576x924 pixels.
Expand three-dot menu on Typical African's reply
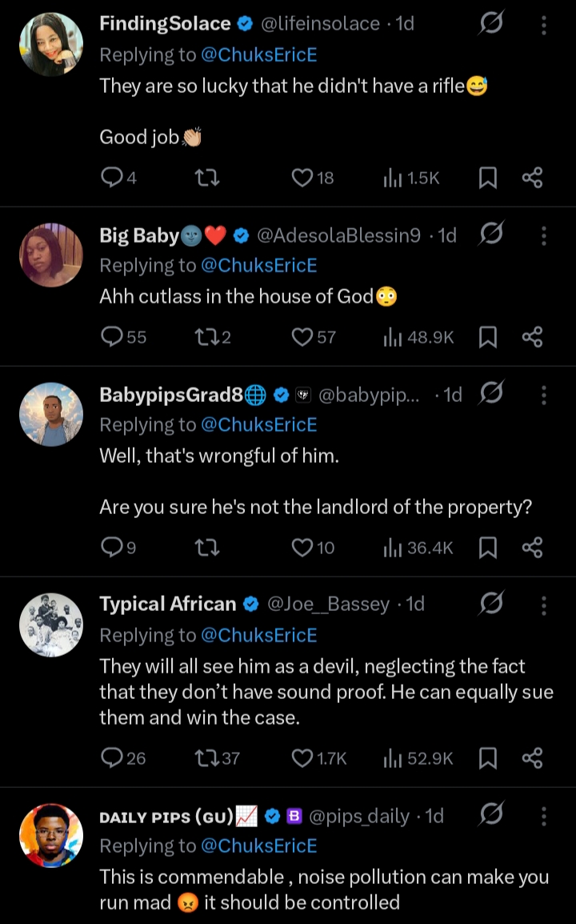[x=544, y=605]
